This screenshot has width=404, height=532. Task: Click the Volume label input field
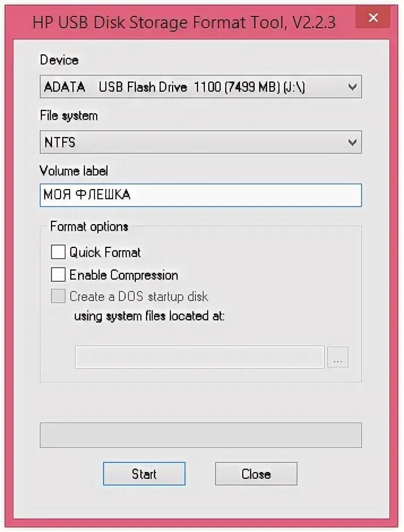pyautogui.click(x=201, y=195)
